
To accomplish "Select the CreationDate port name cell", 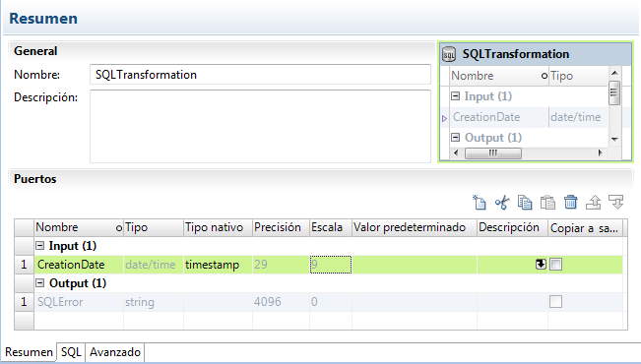I will coord(79,265).
